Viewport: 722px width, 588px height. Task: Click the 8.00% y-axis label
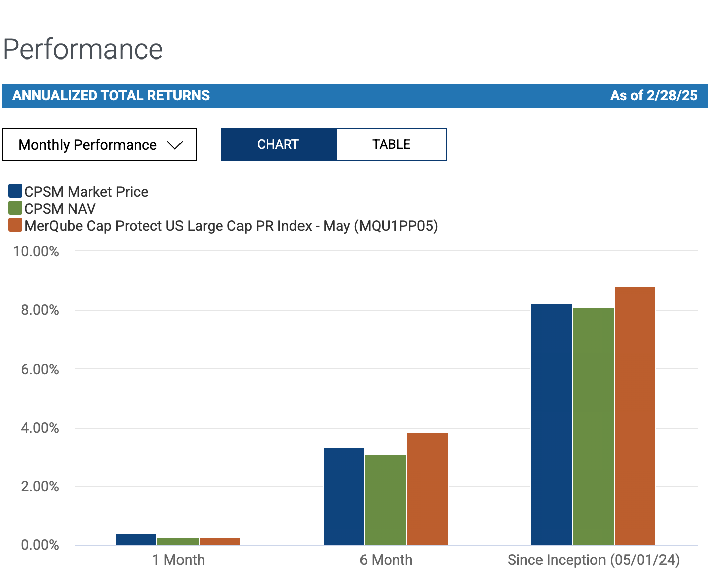coord(40,310)
